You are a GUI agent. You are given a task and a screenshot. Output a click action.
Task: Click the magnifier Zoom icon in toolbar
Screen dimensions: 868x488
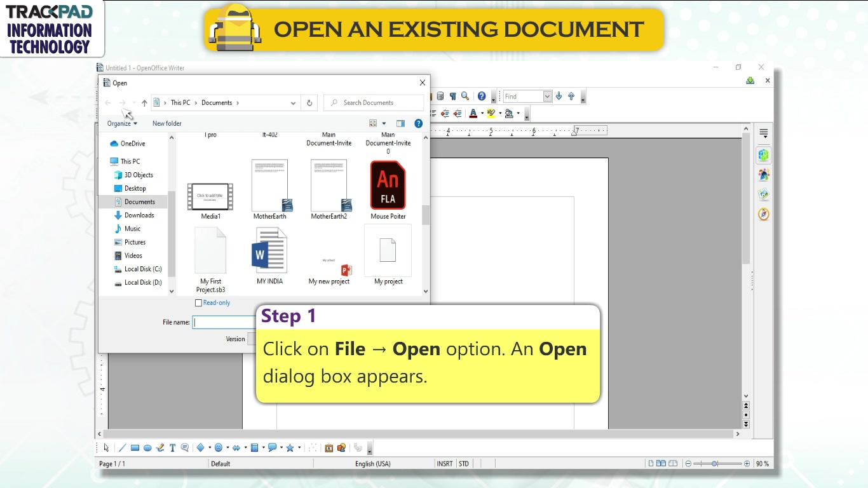(465, 97)
